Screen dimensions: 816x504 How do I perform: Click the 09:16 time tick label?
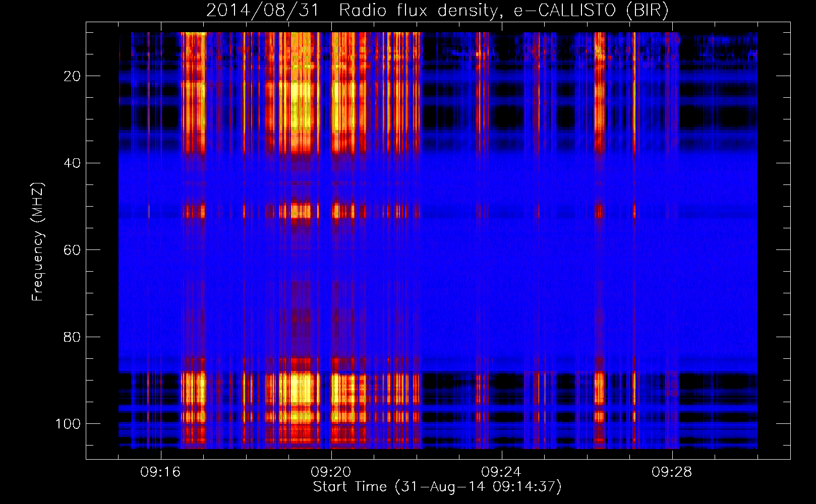(160, 472)
